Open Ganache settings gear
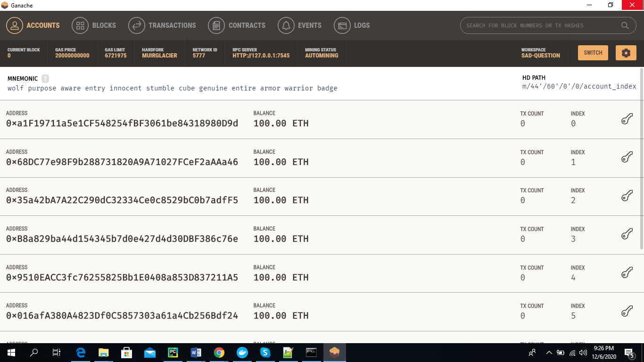This screenshot has width=644, height=362. pos(626,53)
